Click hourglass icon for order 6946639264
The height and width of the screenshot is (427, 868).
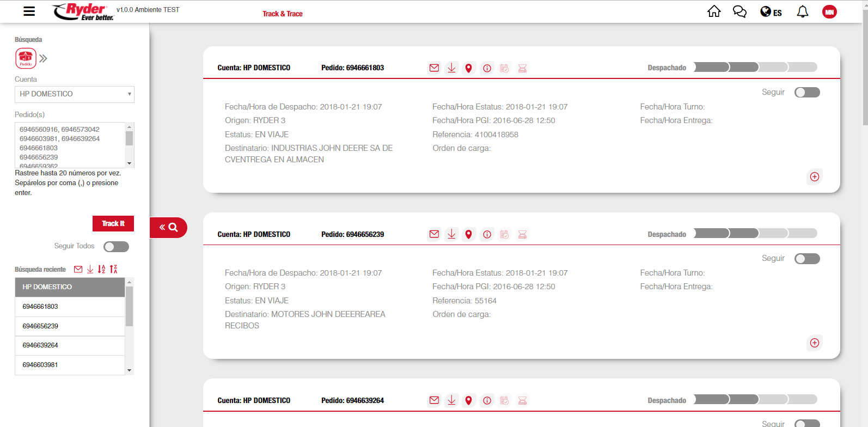click(x=522, y=400)
